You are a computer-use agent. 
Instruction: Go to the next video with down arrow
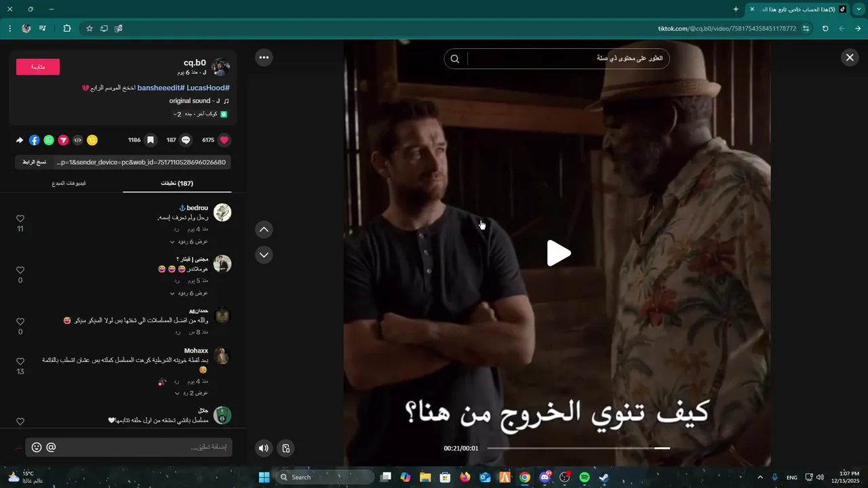click(264, 255)
